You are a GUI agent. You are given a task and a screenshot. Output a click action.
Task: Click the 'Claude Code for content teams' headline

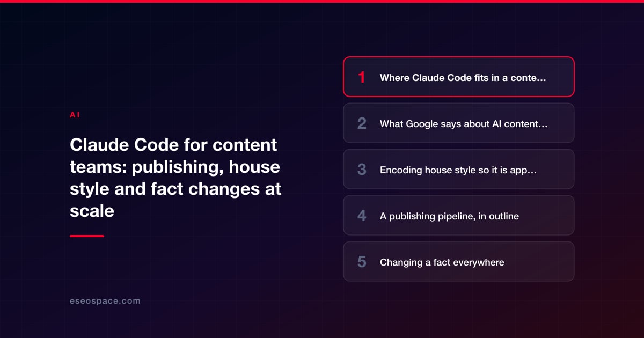pyautogui.click(x=176, y=178)
